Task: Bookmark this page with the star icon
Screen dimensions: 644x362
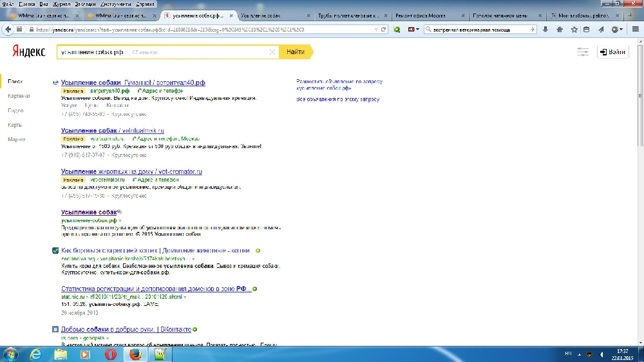Action: [x=574, y=30]
